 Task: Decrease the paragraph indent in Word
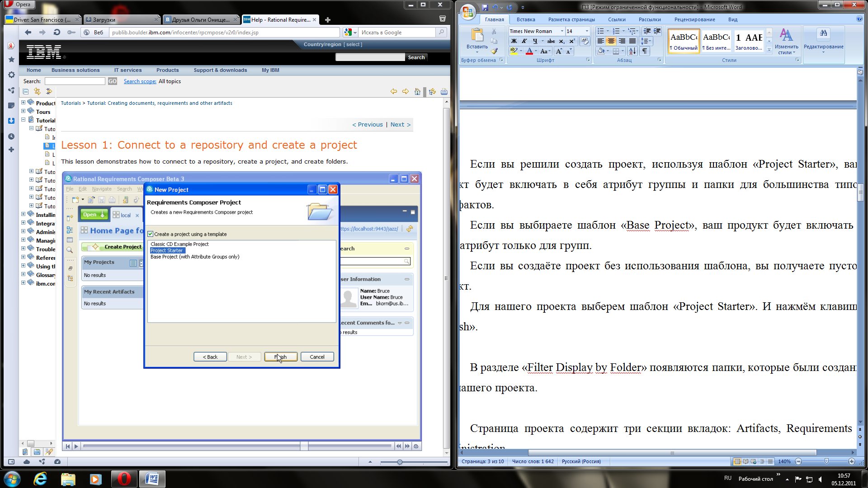pos(647,31)
